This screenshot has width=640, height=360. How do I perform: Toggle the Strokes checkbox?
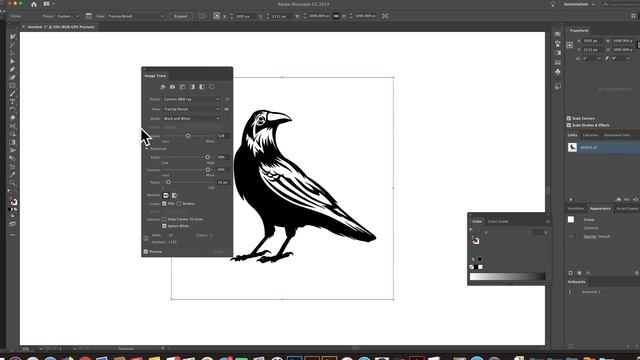179,203
